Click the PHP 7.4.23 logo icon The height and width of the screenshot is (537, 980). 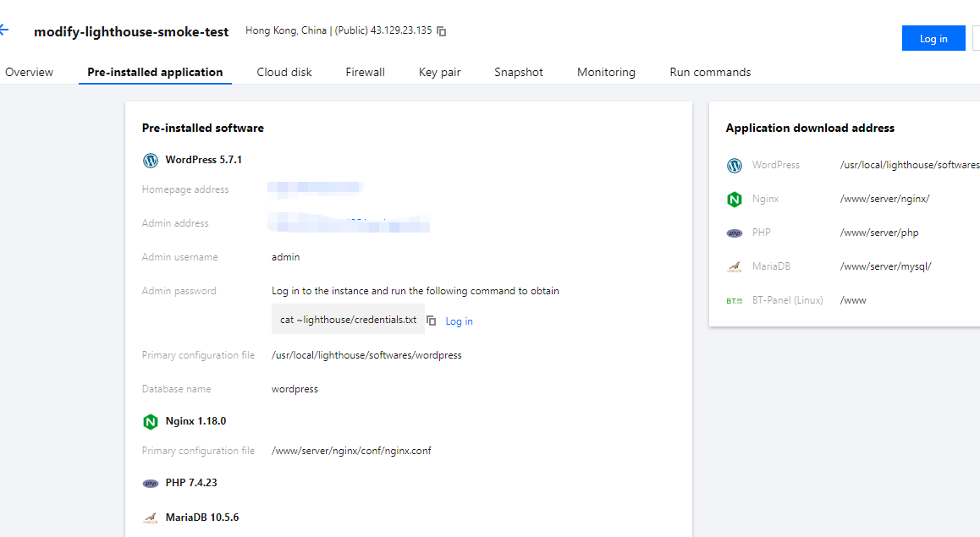[x=151, y=484]
